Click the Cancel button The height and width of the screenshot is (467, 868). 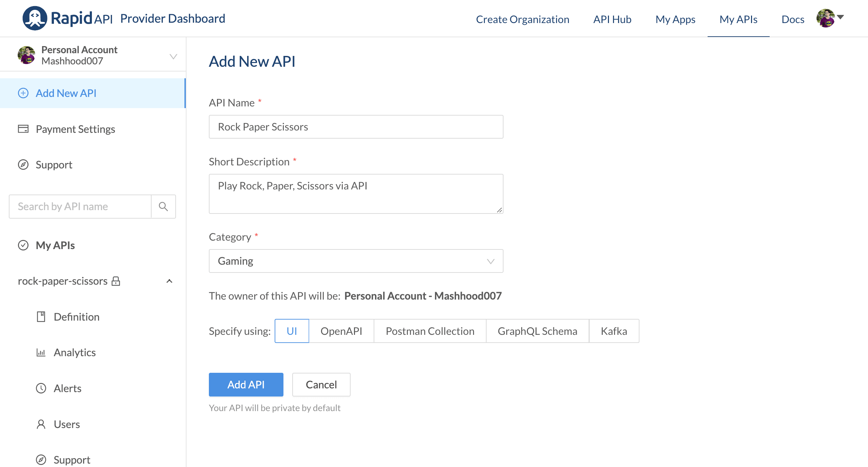pos(321,385)
